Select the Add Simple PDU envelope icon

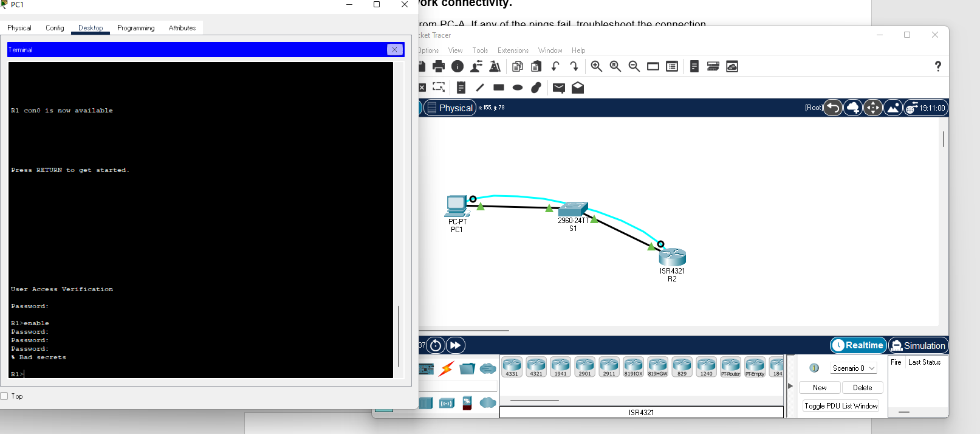pyautogui.click(x=559, y=88)
